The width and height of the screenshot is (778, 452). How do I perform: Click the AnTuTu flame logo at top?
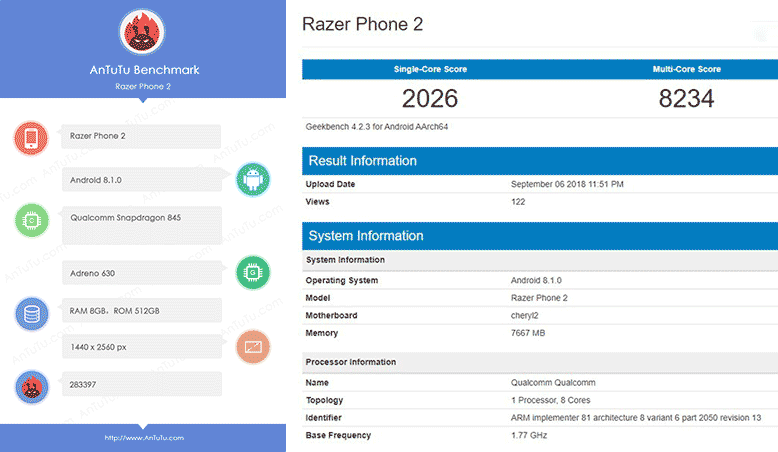pos(142,32)
